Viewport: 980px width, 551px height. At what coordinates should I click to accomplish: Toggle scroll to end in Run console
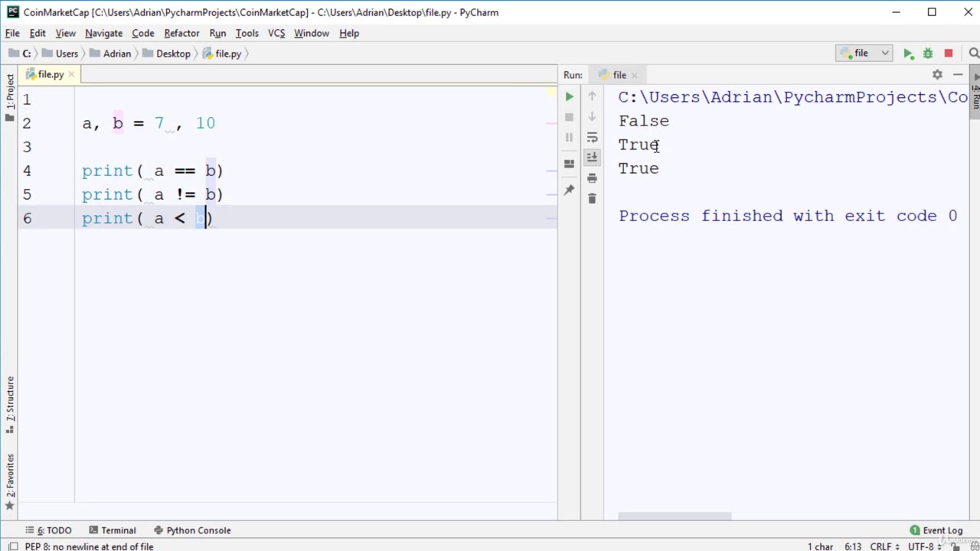click(592, 158)
